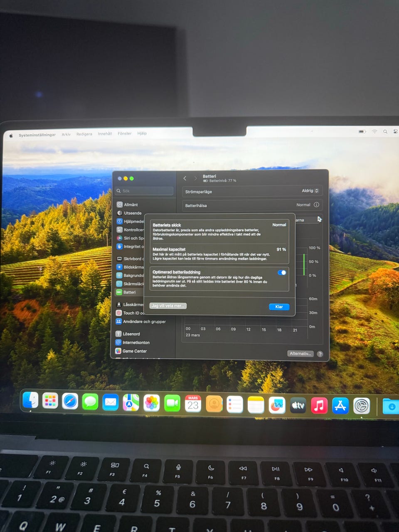
Task: Click the Wi-Fi icon in menu bar
Action: [x=374, y=131]
